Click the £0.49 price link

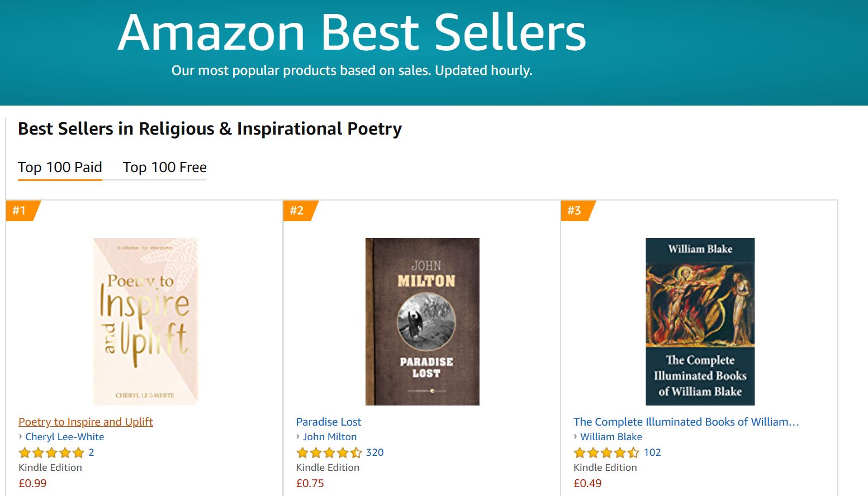pos(587,483)
